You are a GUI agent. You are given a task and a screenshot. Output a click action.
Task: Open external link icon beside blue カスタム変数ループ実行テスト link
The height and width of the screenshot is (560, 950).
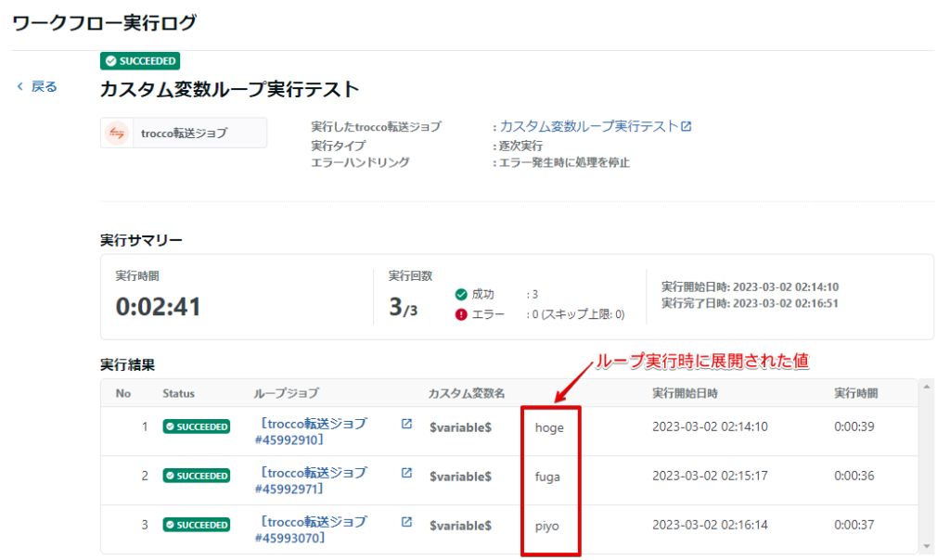tap(687, 126)
